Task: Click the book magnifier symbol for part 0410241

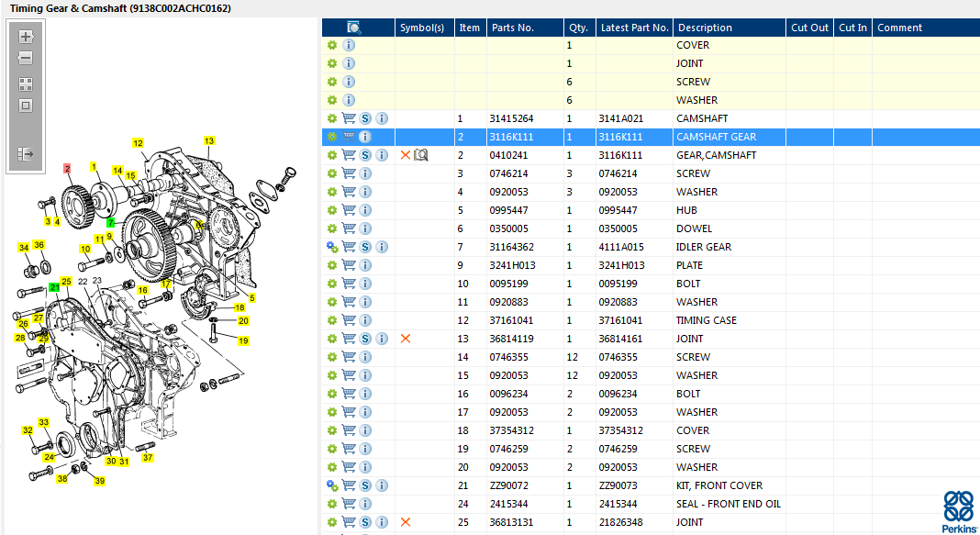Action: (421, 155)
